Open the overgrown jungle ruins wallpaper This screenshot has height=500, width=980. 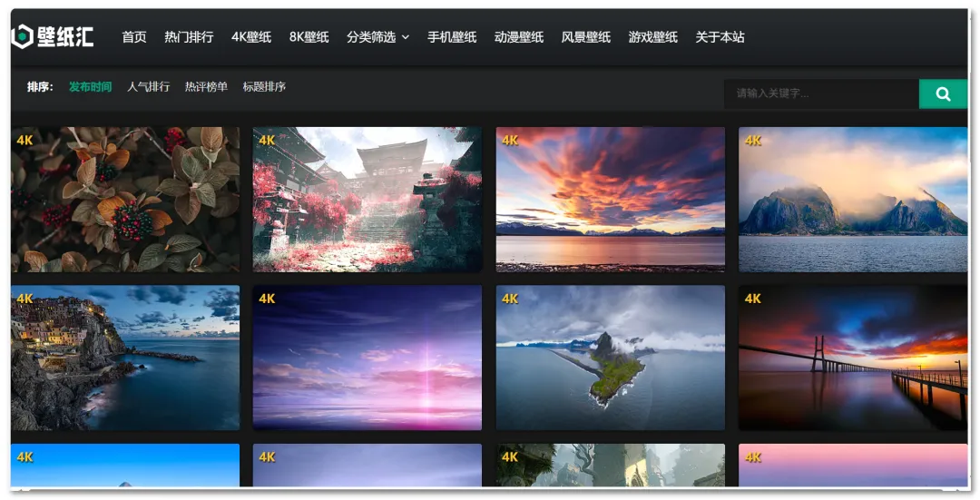[x=611, y=465]
